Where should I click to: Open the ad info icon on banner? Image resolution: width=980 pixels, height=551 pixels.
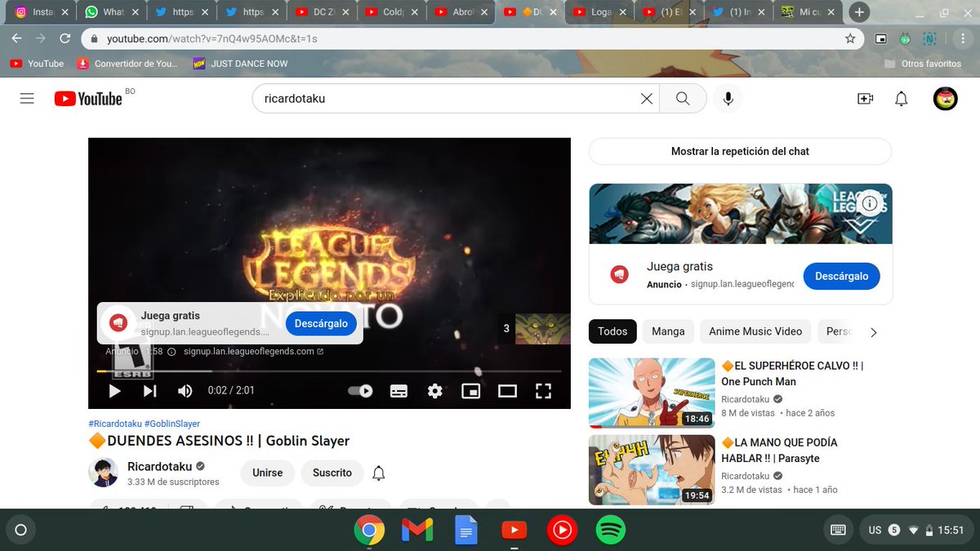pos(870,203)
